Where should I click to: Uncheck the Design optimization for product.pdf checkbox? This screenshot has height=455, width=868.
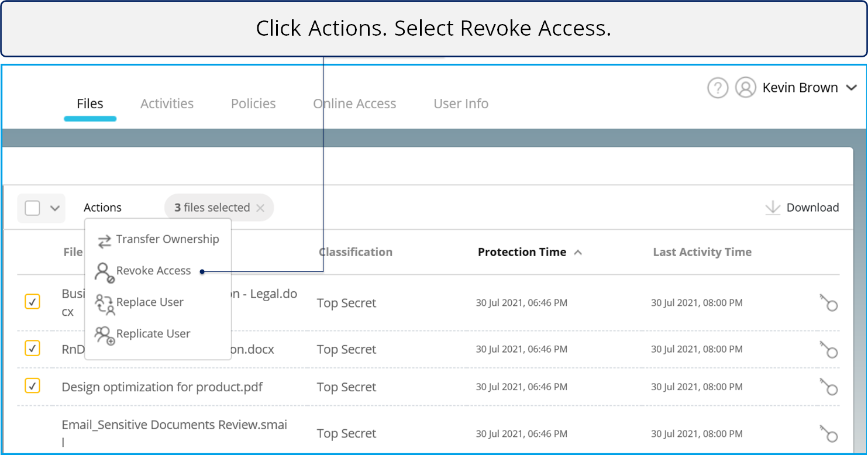[x=32, y=385]
